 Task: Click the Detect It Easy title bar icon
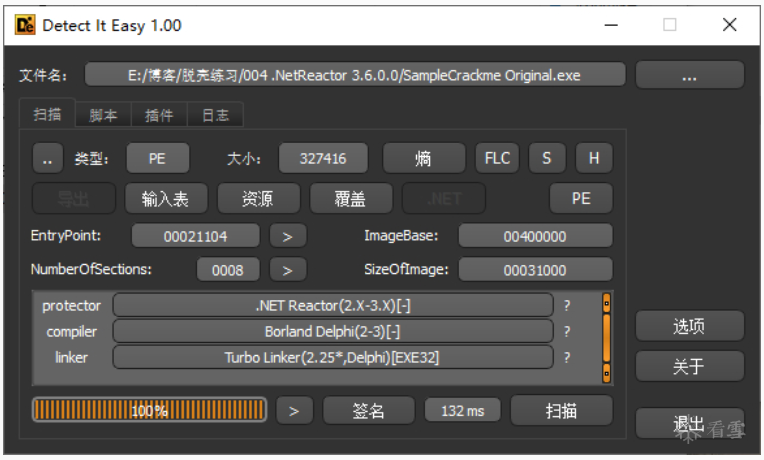[25, 25]
